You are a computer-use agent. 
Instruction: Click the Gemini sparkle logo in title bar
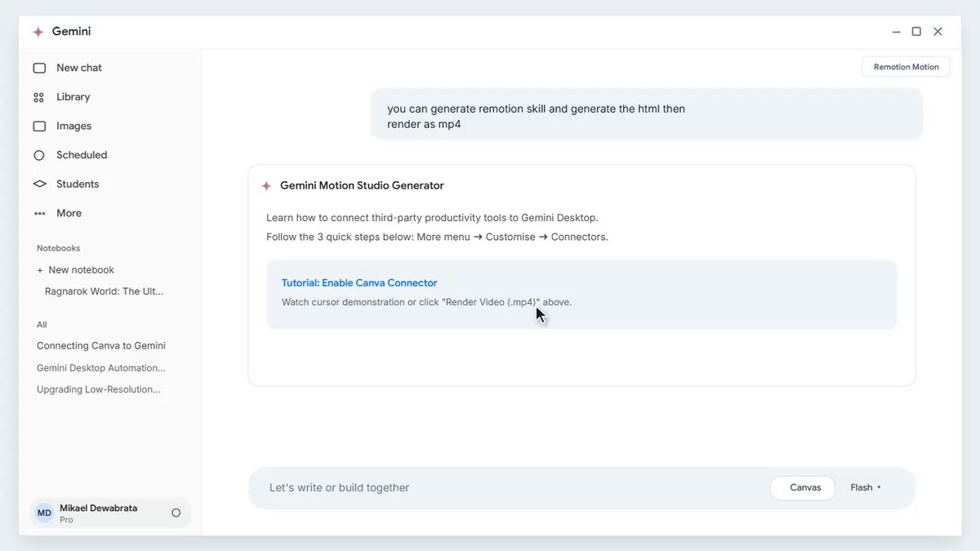click(x=38, y=32)
